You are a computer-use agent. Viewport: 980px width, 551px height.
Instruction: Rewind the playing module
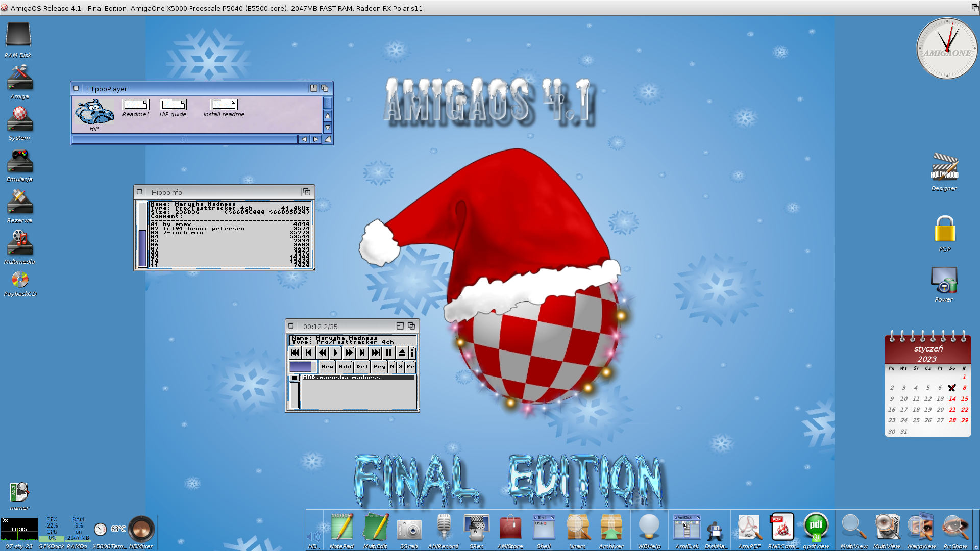322,353
